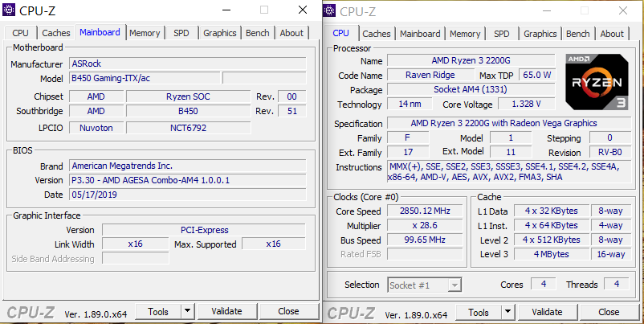Open Graphics tab in left window
The image size is (644, 324).
click(220, 33)
